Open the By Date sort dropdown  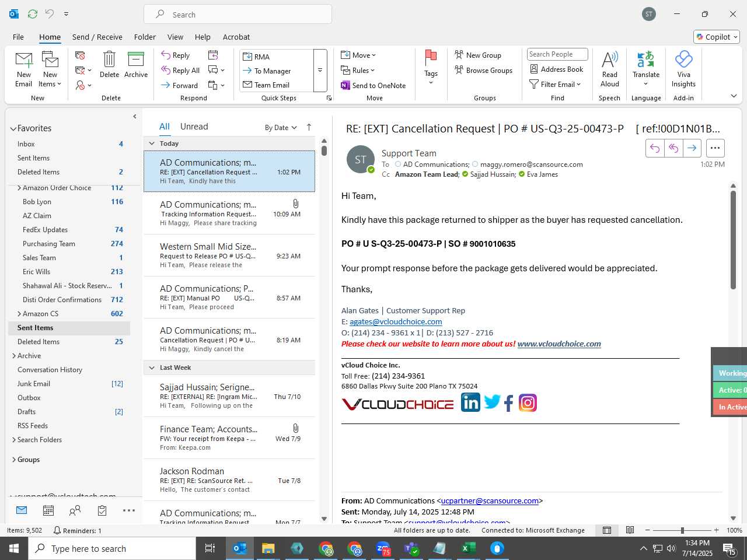(x=281, y=127)
